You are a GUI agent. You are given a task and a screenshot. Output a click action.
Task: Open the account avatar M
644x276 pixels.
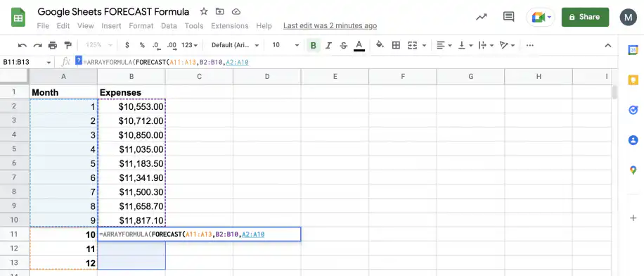[628, 17]
